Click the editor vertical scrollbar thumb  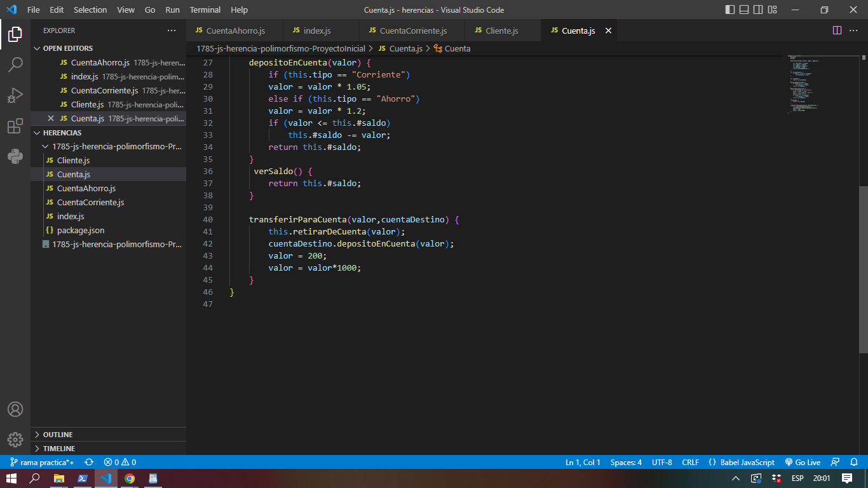pyautogui.click(x=863, y=269)
